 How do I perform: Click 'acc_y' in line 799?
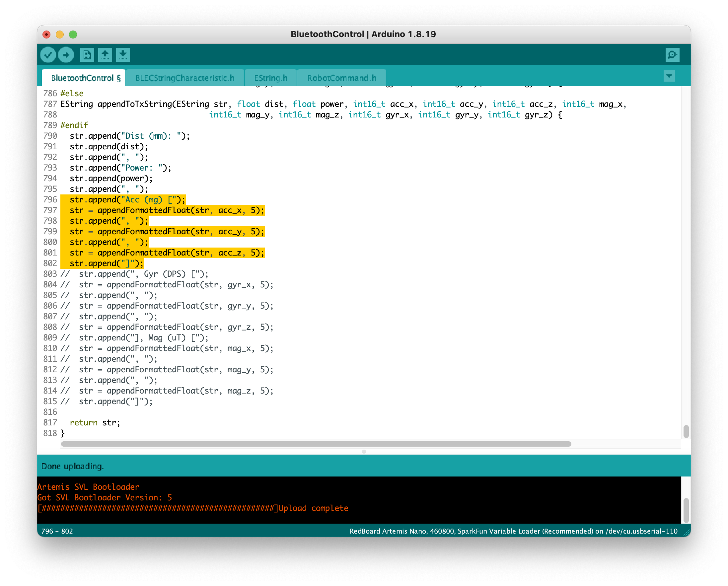(x=230, y=232)
